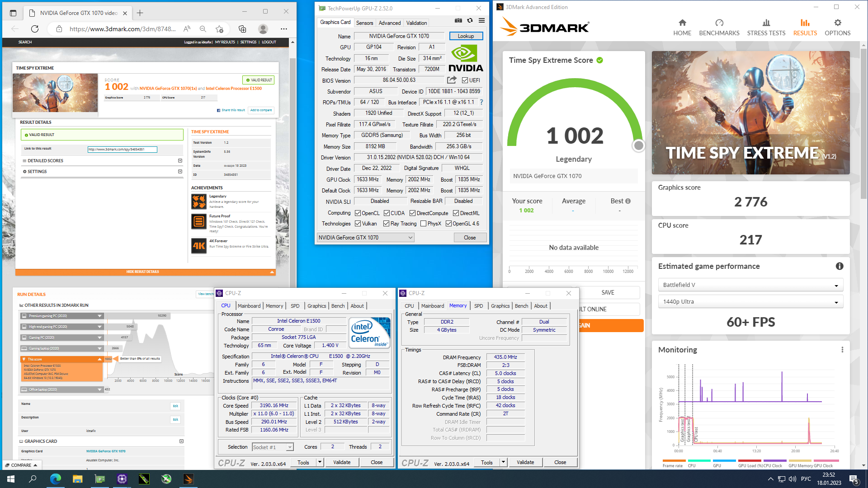Click score gauge handle knob
This screenshot has width=868, height=488.
[638, 145]
